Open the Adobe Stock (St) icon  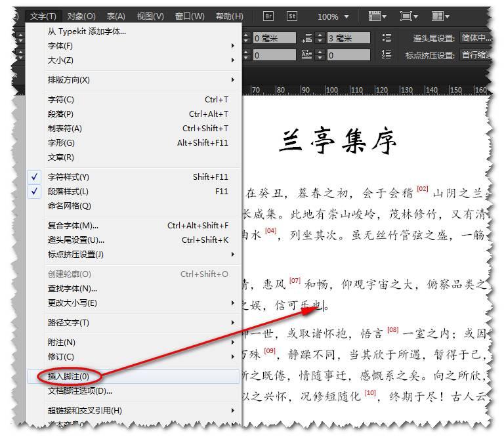coord(292,16)
